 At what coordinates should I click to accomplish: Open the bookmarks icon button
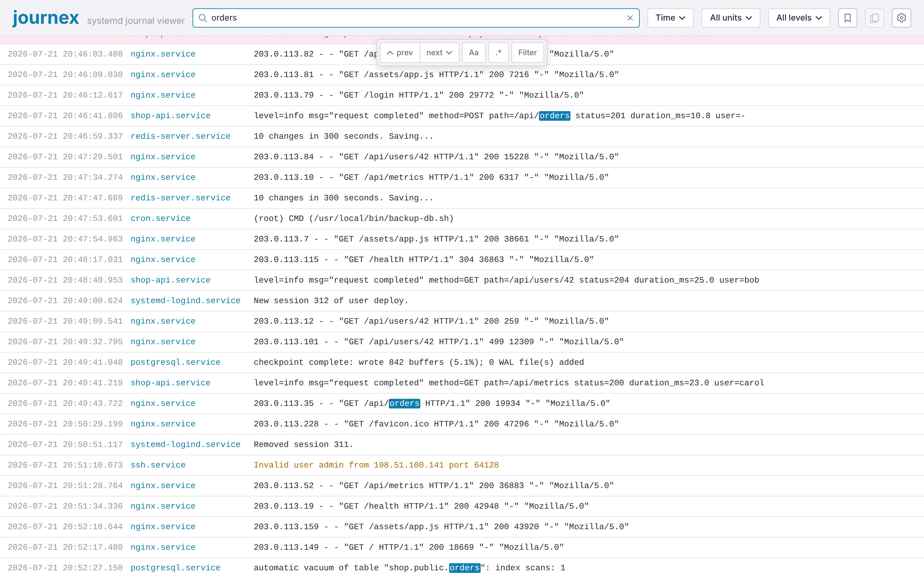coord(847,18)
